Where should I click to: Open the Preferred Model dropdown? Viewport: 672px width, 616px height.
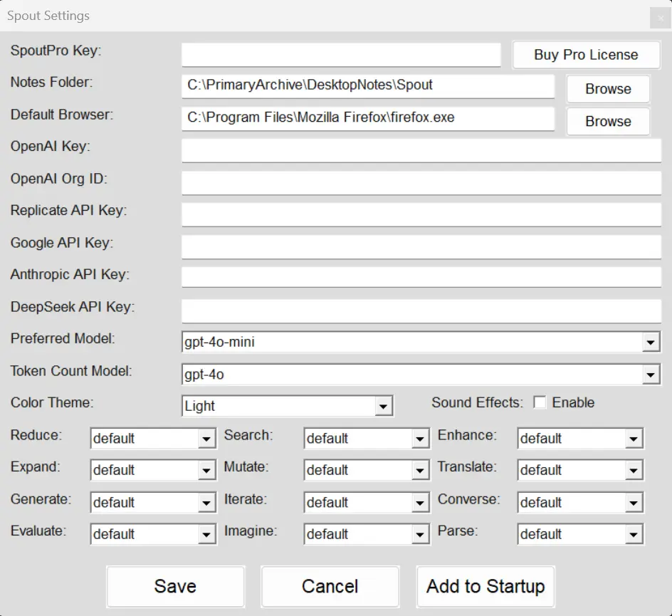pos(421,342)
